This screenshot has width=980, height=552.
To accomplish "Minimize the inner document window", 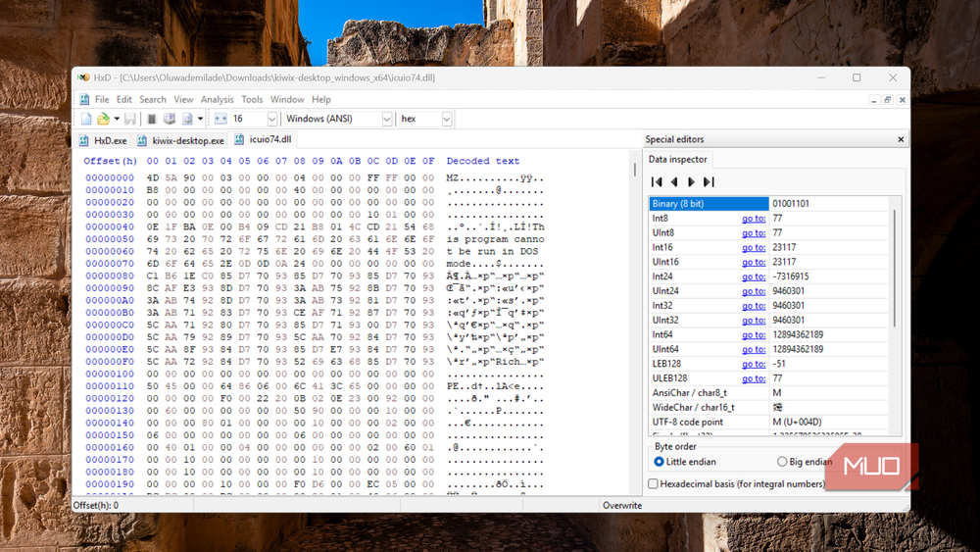I will [873, 100].
